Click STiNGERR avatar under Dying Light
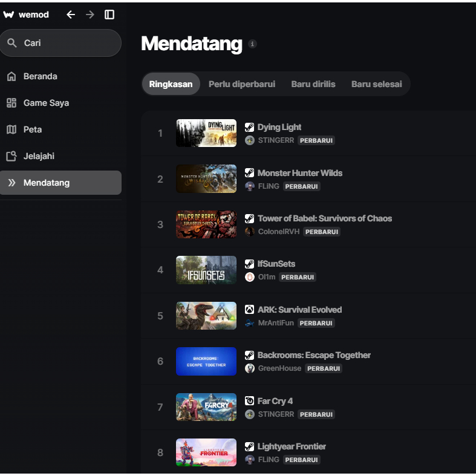The image size is (476, 476). 250,140
